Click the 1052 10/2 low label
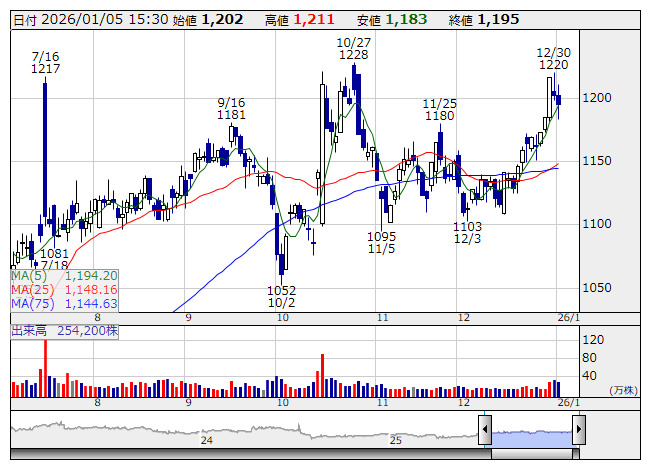 click(x=282, y=296)
